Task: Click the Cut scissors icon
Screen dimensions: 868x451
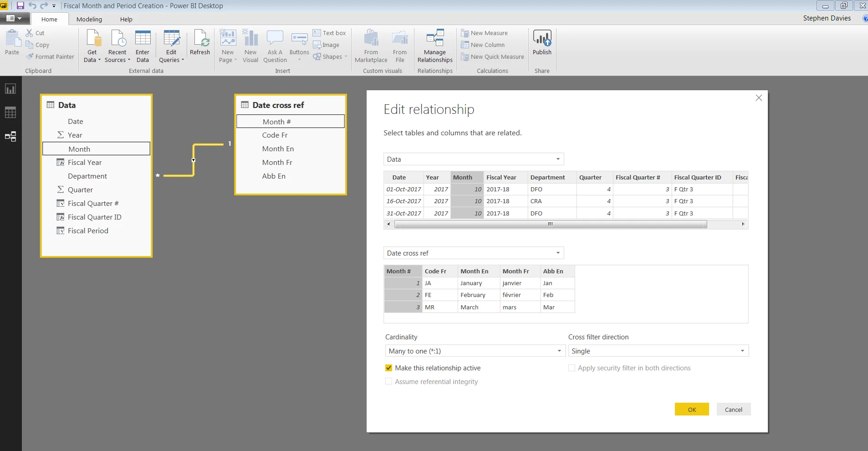Action: (29, 33)
